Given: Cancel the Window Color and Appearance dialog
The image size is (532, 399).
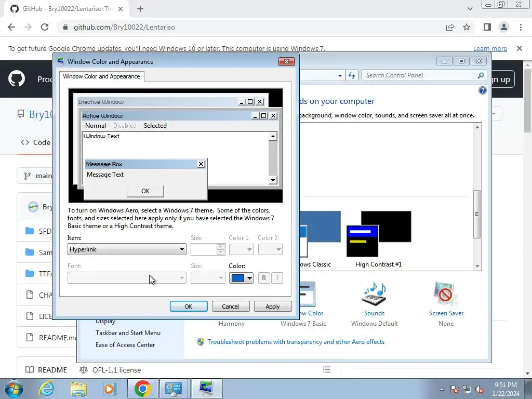Looking at the screenshot, I should [x=230, y=307].
